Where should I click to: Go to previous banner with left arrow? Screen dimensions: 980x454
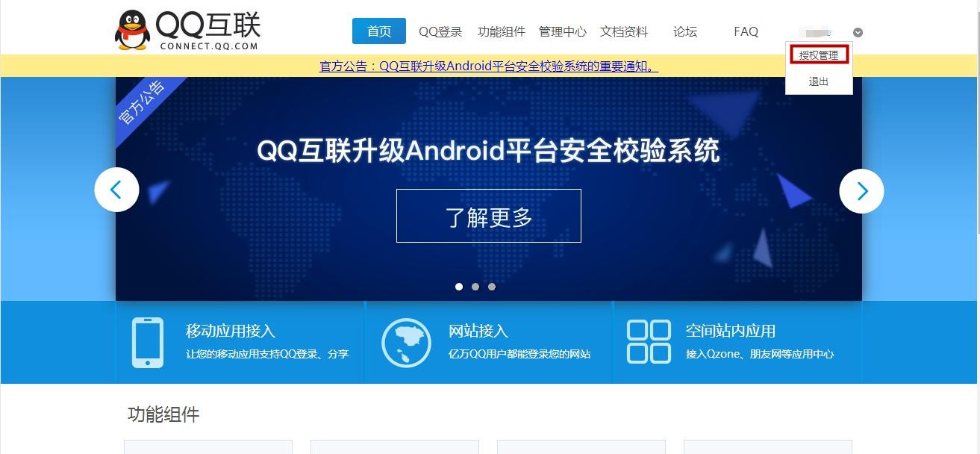pos(116,190)
